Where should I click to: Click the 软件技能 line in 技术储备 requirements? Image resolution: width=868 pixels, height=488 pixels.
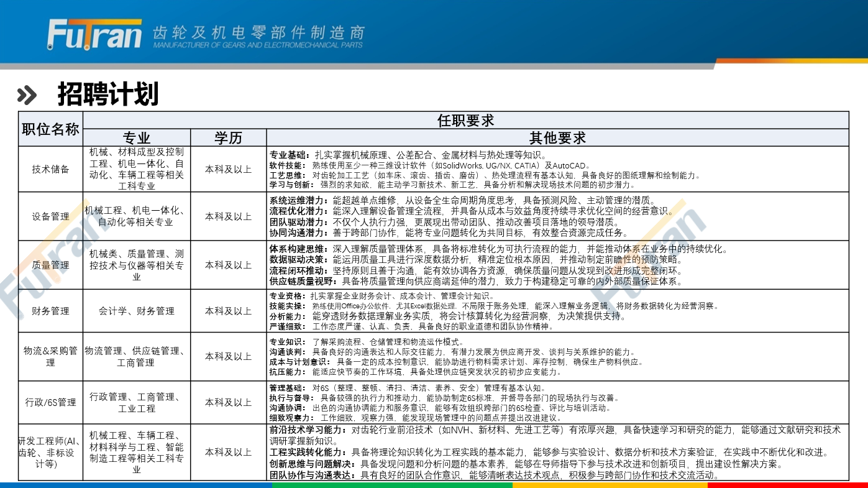[429, 166]
